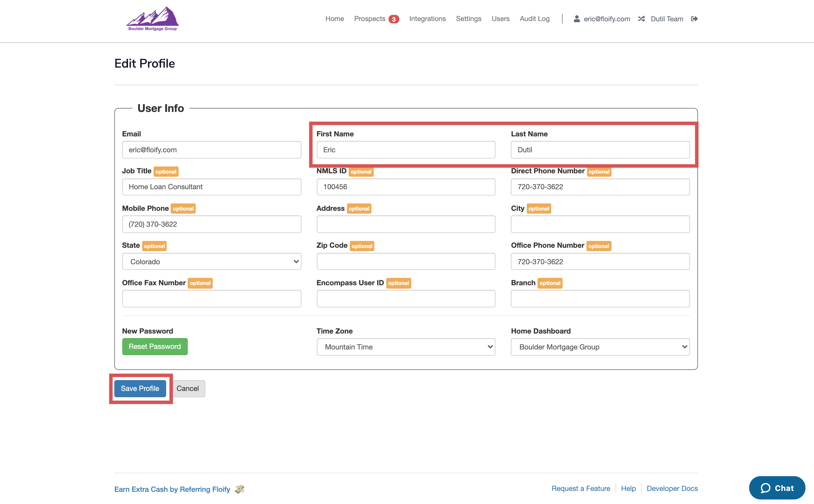
Task: Click the Request a Feature link
Action: click(x=580, y=488)
